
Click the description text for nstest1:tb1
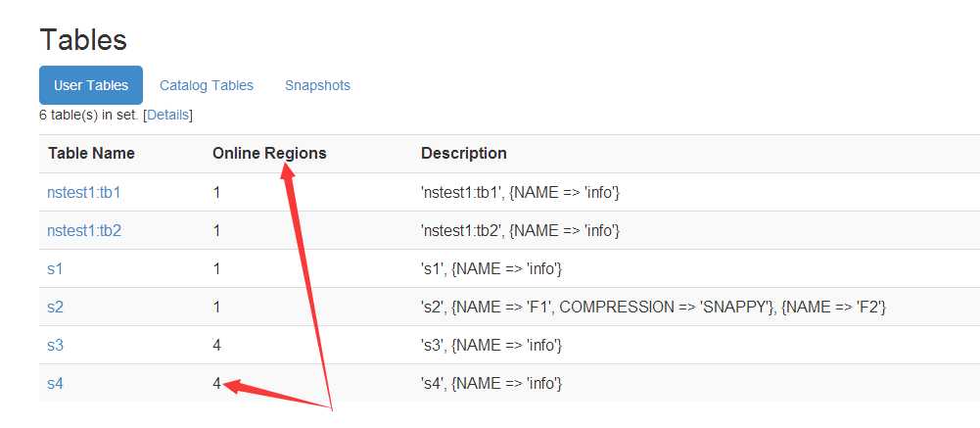point(520,193)
